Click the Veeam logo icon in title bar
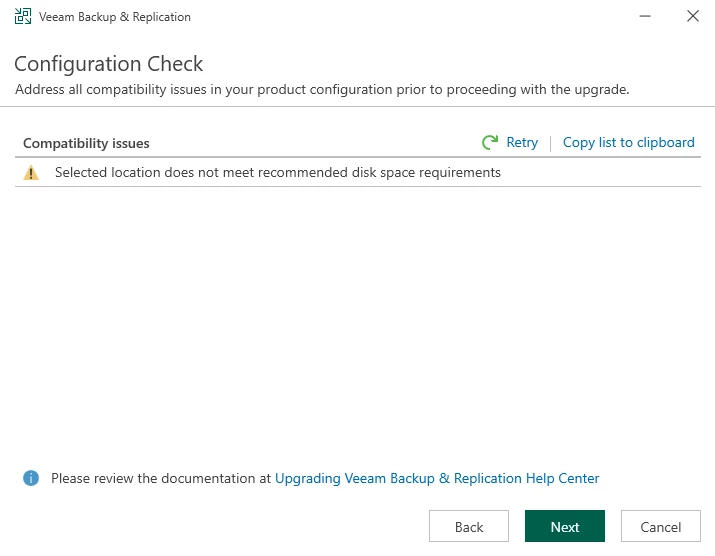 point(23,16)
